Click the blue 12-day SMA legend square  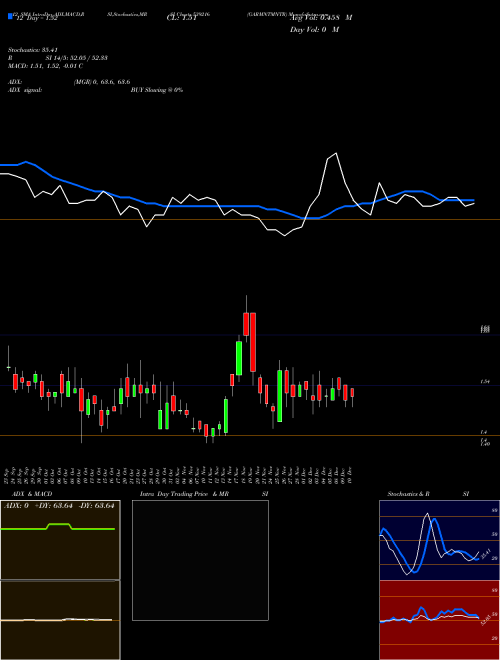tap(10, 16)
